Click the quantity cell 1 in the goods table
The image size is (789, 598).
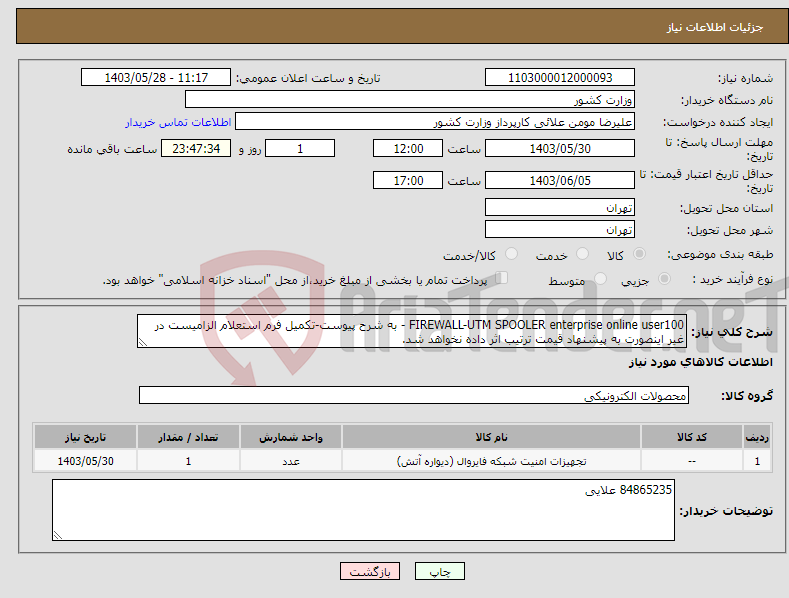[x=188, y=461]
